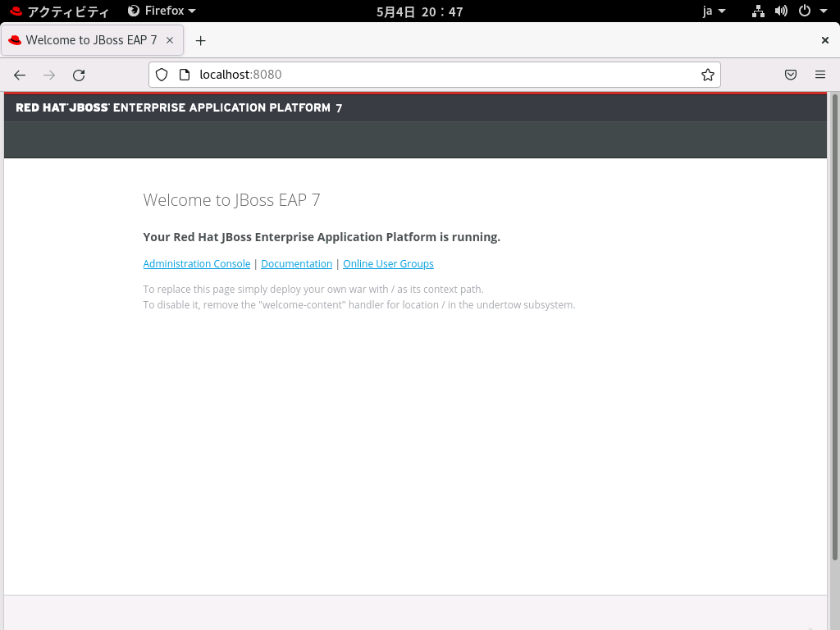Image resolution: width=840 pixels, height=630 pixels.
Task: Reload the localhost page
Action: click(79, 75)
